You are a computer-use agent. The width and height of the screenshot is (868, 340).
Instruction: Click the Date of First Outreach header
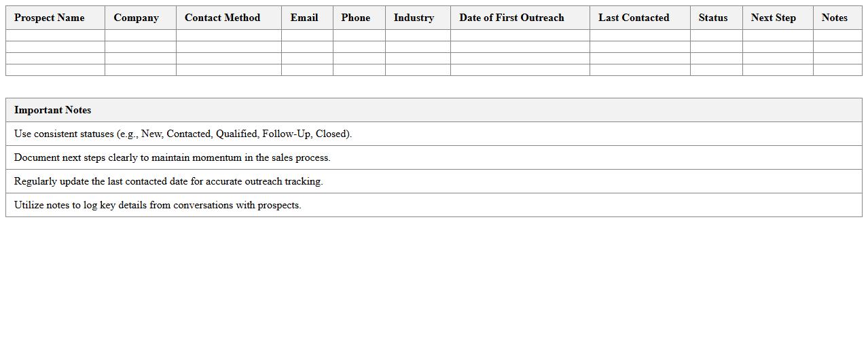[511, 18]
